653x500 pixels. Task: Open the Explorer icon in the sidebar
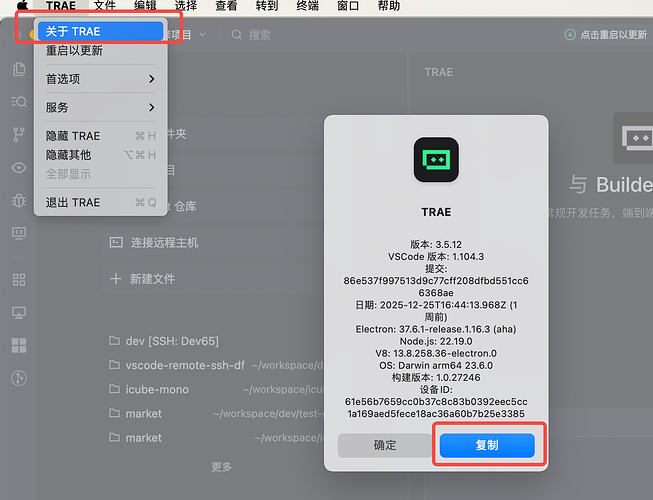(x=19, y=70)
